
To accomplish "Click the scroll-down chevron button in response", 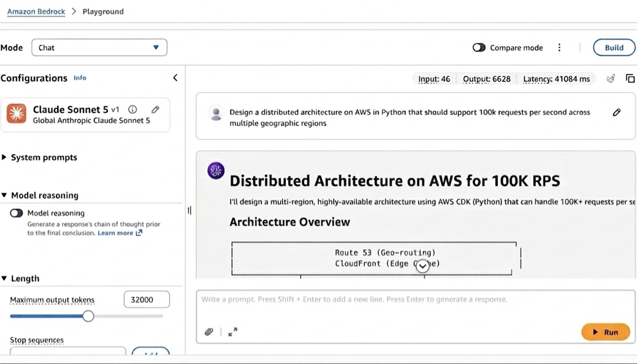I will tap(422, 266).
